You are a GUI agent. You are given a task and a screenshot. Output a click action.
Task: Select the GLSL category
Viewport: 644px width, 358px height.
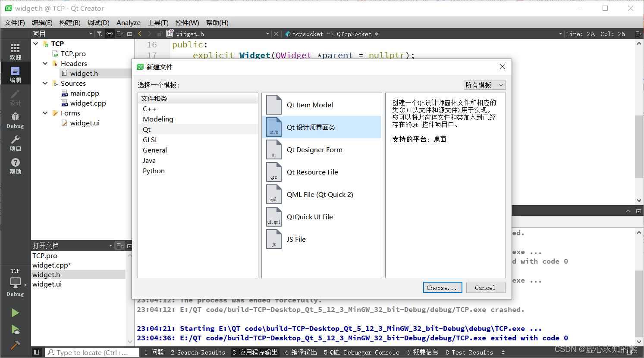[198, 140]
